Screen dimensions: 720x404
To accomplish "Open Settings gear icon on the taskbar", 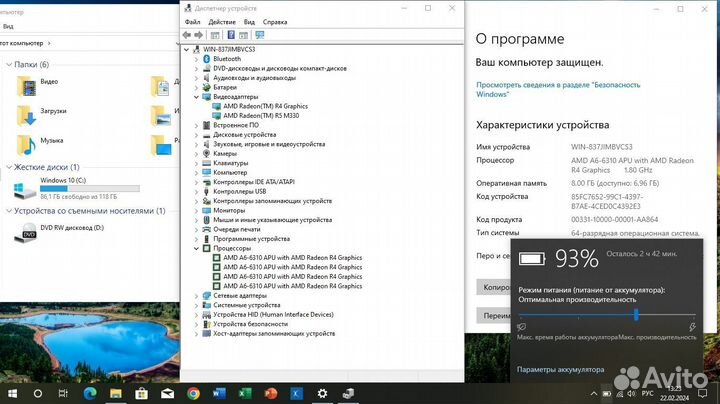I will click(x=322, y=393).
